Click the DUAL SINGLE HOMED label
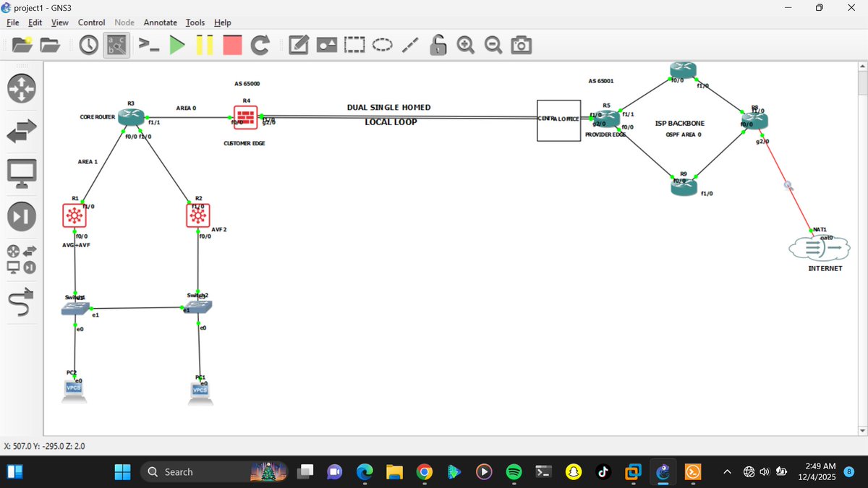Screen dimensions: 868x488 point(388,108)
